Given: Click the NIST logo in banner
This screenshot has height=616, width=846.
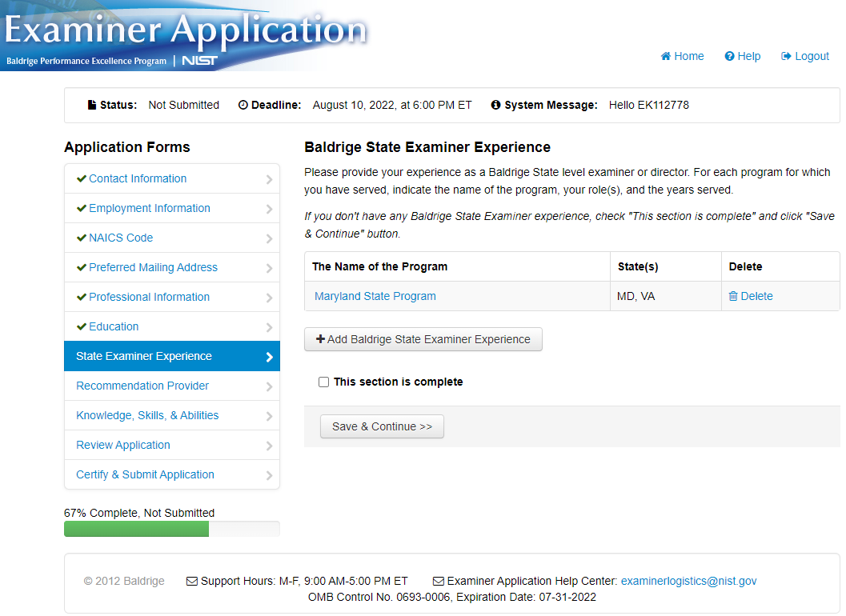Looking at the screenshot, I should click(x=199, y=61).
